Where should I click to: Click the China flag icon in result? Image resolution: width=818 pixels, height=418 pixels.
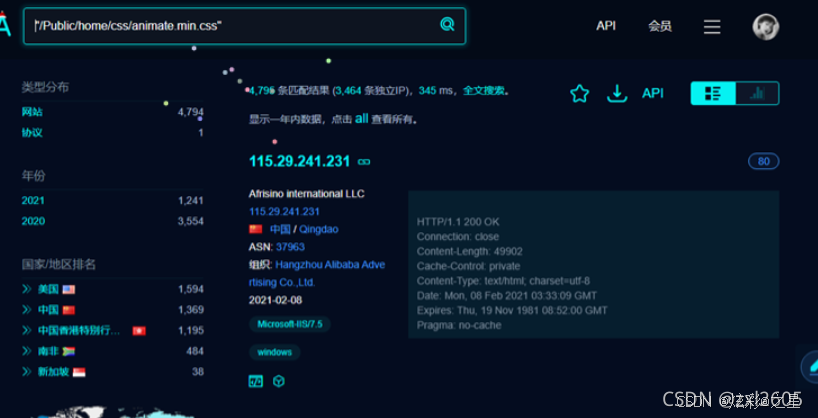[x=256, y=229]
